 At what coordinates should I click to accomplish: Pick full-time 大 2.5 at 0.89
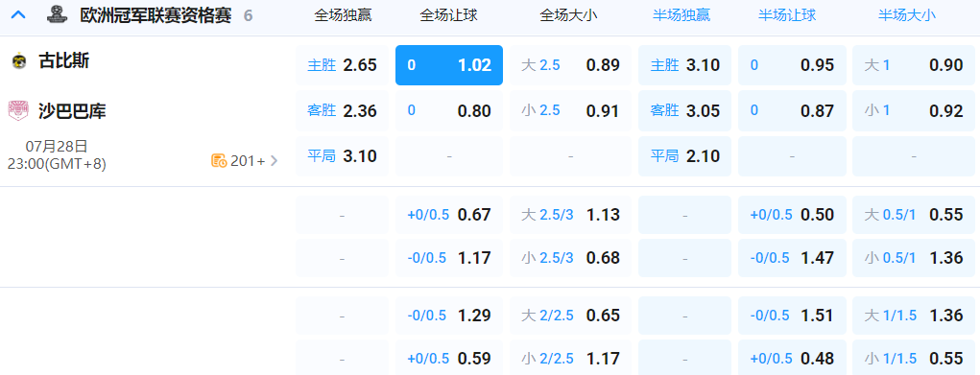(x=570, y=65)
